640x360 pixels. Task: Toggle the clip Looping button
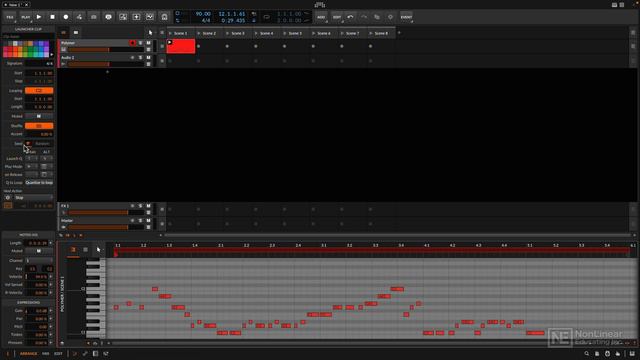(x=39, y=91)
